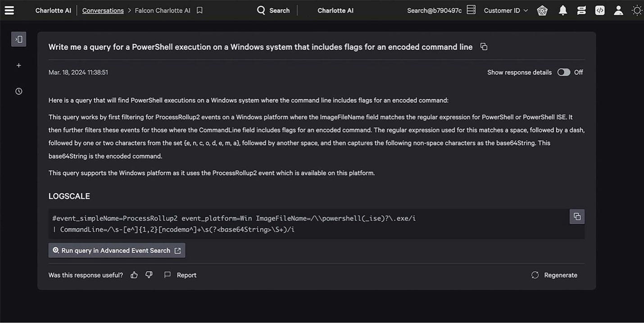Select the Charlotte AI app title
The image size is (644, 325).
[53, 10]
